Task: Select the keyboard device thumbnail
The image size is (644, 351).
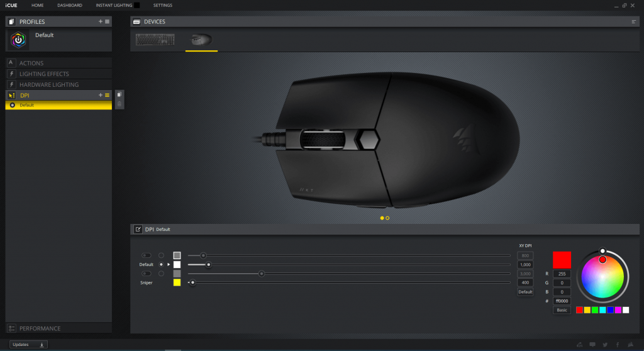Action: [155, 40]
